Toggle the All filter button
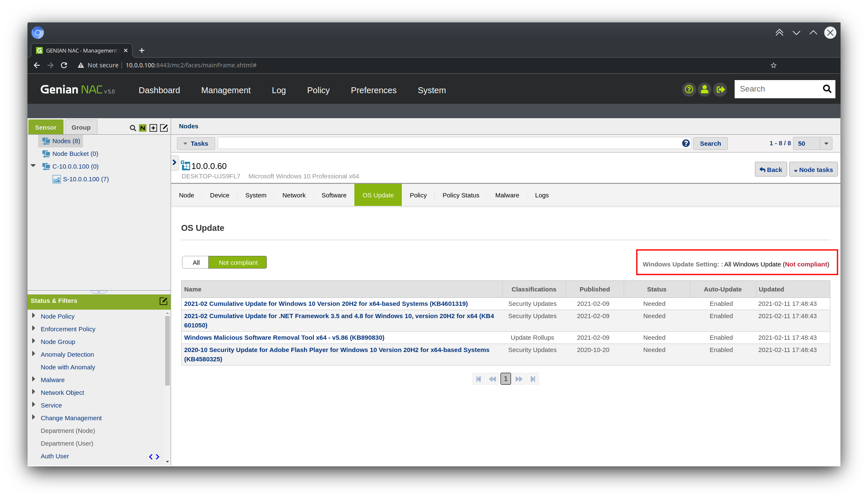868x499 pixels. click(x=196, y=263)
